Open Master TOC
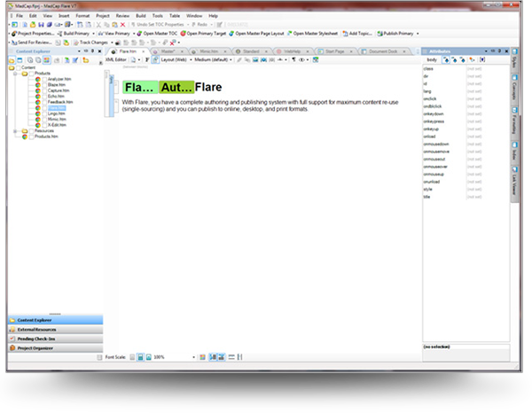Image resolution: width=532 pixels, height=413 pixels. click(157, 33)
